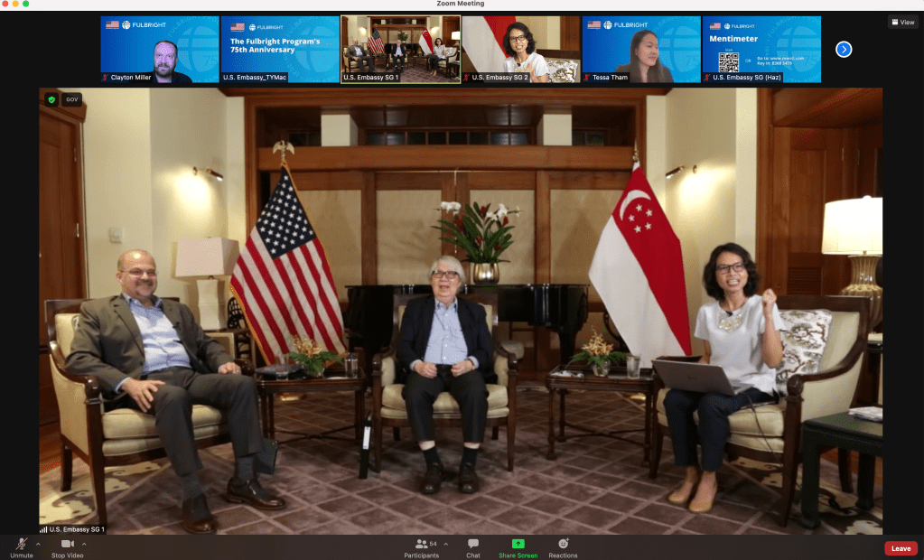This screenshot has height=560, width=924.
Task: Show next page of participant thumbnails
Action: click(x=844, y=49)
